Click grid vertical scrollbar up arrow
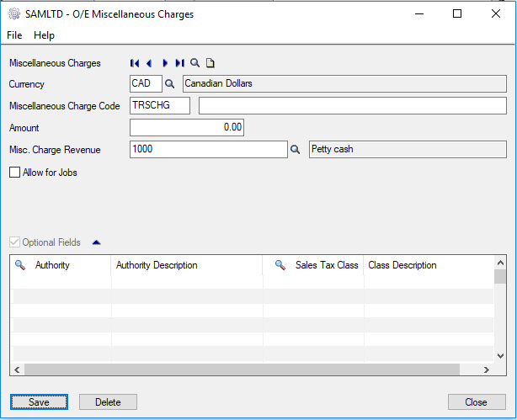Screen dimensions: 517x420 500,263
